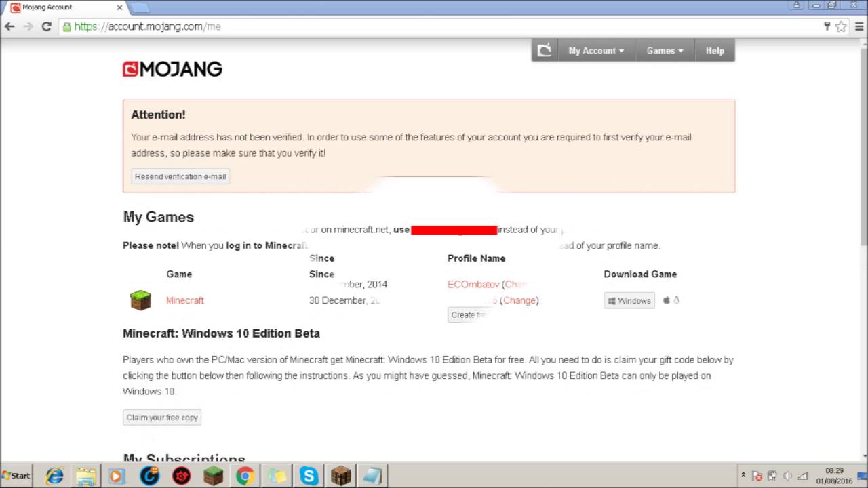Expand the Games dropdown menu
The image size is (868, 488).
tap(665, 51)
